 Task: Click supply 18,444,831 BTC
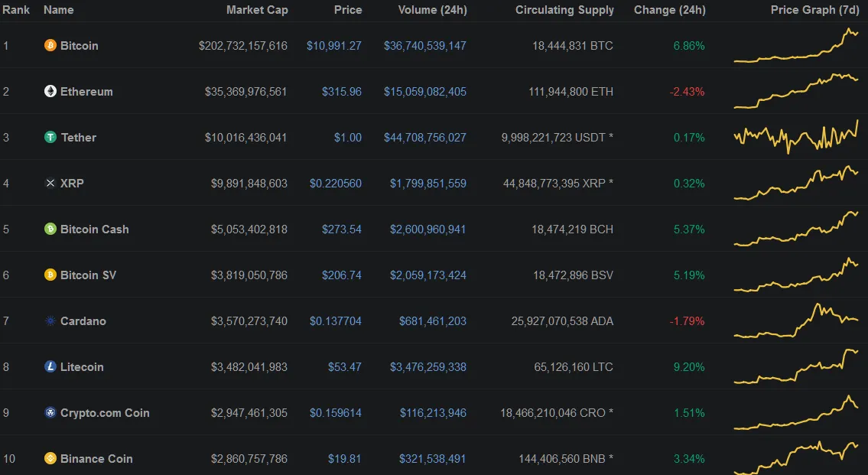coord(572,46)
